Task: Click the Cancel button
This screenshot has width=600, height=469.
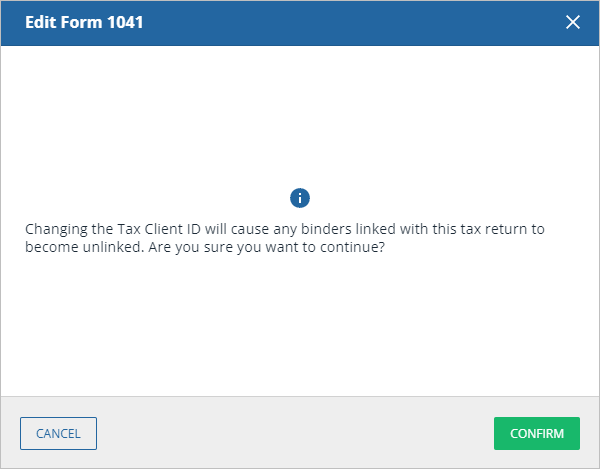Action: tap(58, 433)
